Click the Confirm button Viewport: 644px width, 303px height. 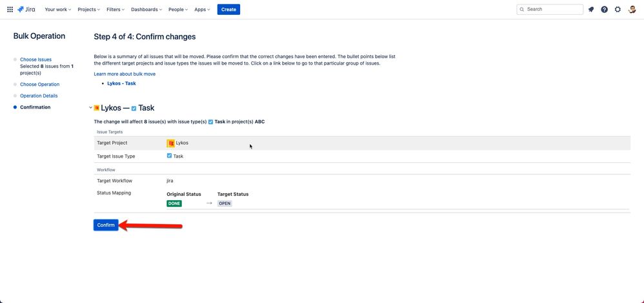click(106, 225)
